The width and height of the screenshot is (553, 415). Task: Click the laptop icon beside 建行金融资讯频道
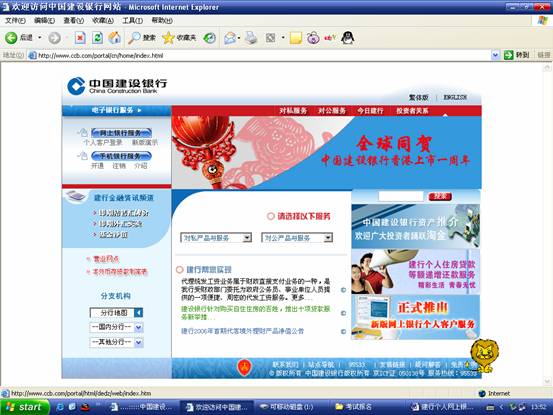click(75, 196)
